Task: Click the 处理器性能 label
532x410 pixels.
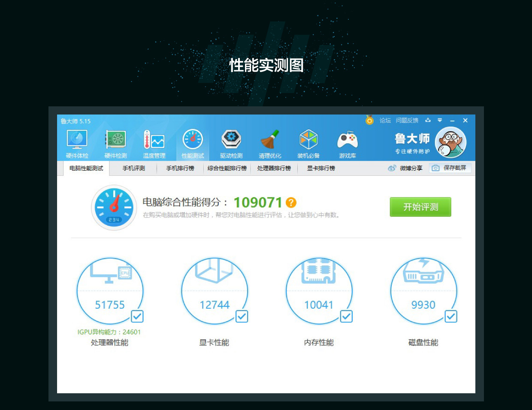Action: (x=109, y=342)
